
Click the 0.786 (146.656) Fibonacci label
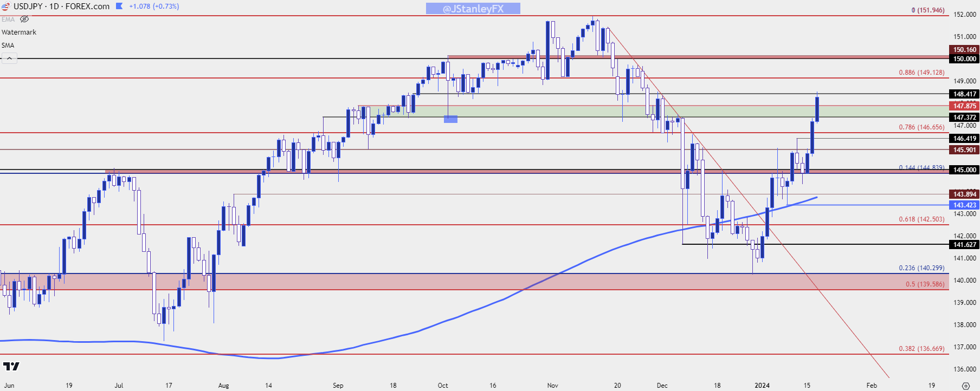click(x=921, y=127)
